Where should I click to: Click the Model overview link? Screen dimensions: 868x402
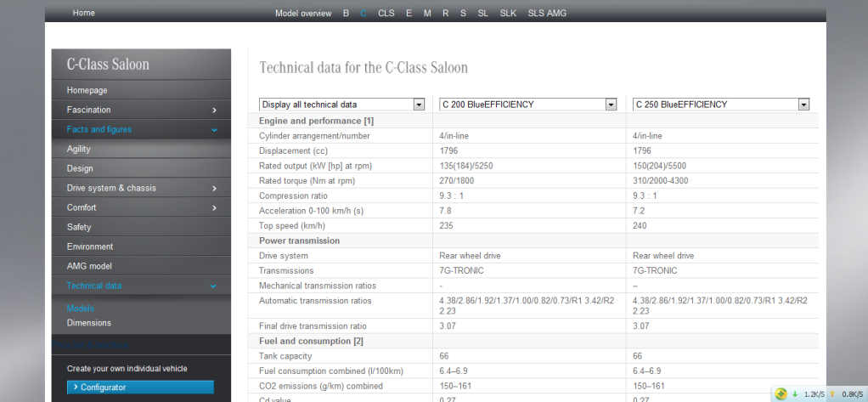(x=303, y=14)
